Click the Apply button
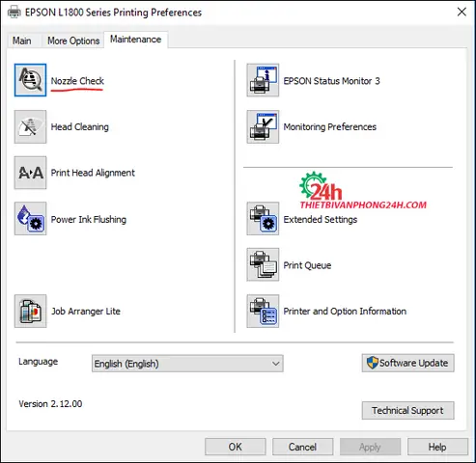476x463 pixels. [x=370, y=447]
